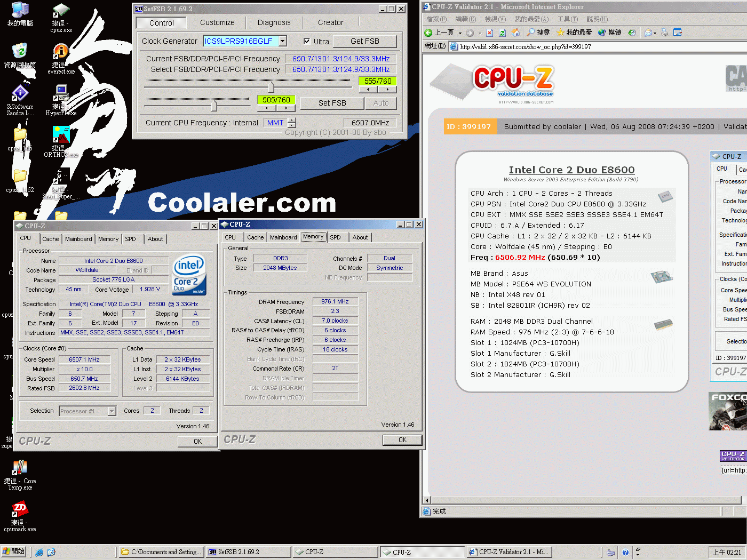The image size is (747, 560).
Task: Click the Windows Start button (開始)
Action: tap(13, 551)
